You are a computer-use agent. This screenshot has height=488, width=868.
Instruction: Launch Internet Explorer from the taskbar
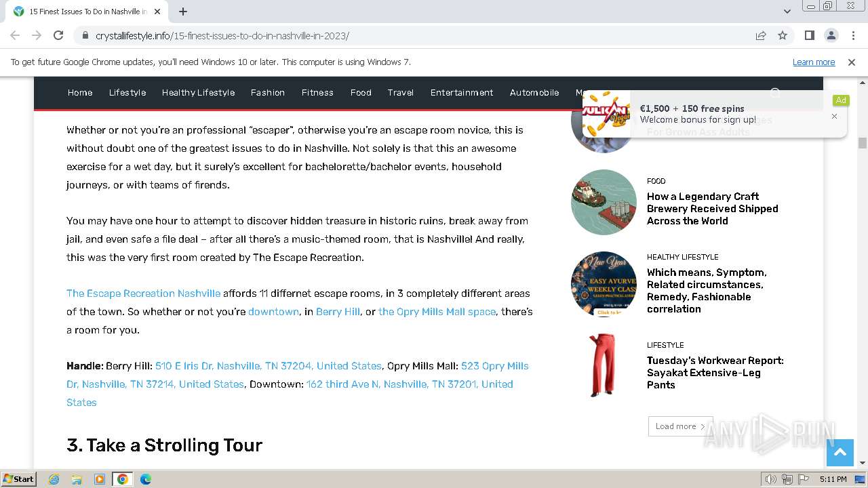click(x=54, y=479)
